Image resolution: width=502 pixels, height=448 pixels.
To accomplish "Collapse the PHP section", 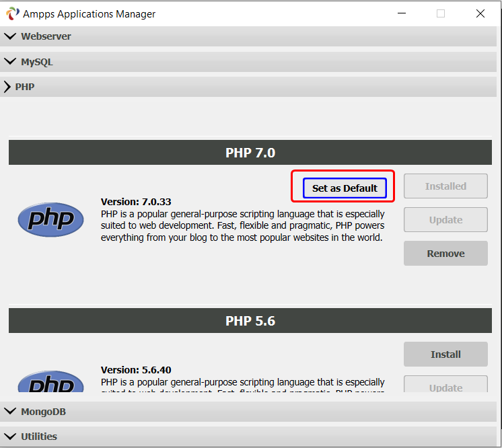I will click(x=248, y=87).
